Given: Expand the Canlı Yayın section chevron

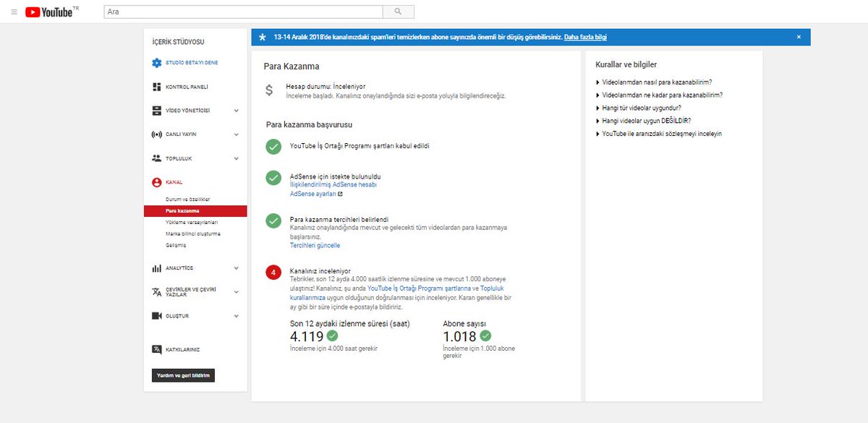Looking at the screenshot, I should coord(236,134).
